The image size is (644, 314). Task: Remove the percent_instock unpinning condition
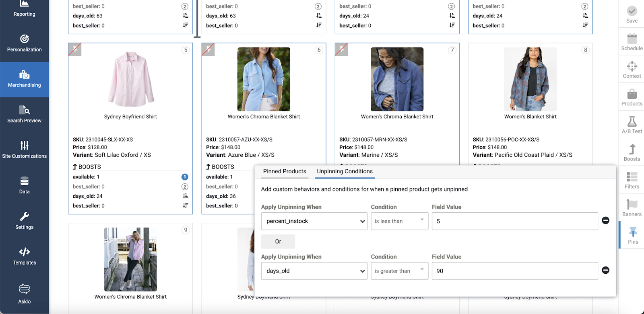point(605,220)
